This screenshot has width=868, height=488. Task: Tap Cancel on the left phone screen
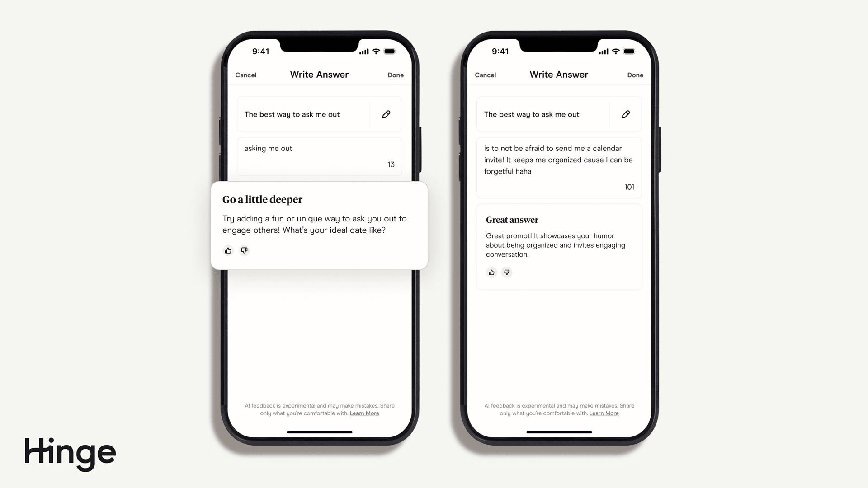(245, 75)
